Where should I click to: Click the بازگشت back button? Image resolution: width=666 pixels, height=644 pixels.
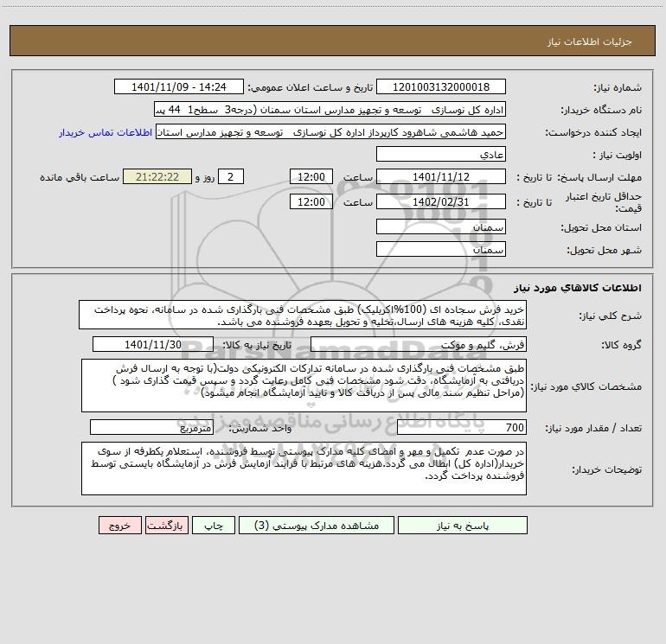click(x=166, y=526)
